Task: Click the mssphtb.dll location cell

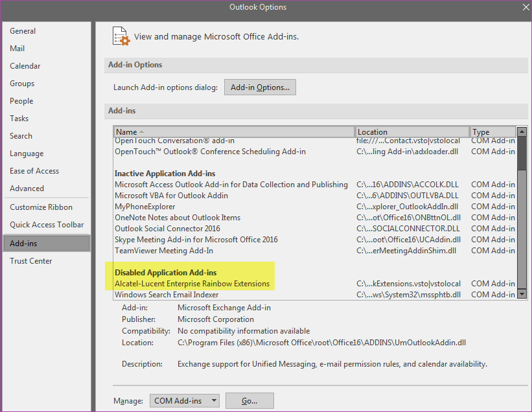Action: pyautogui.click(x=408, y=295)
